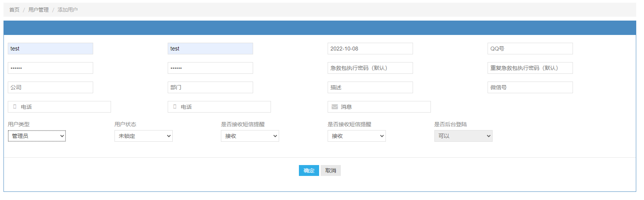The height and width of the screenshot is (200, 644).
Task: Click into the 微信号 text field
Action: (530, 87)
